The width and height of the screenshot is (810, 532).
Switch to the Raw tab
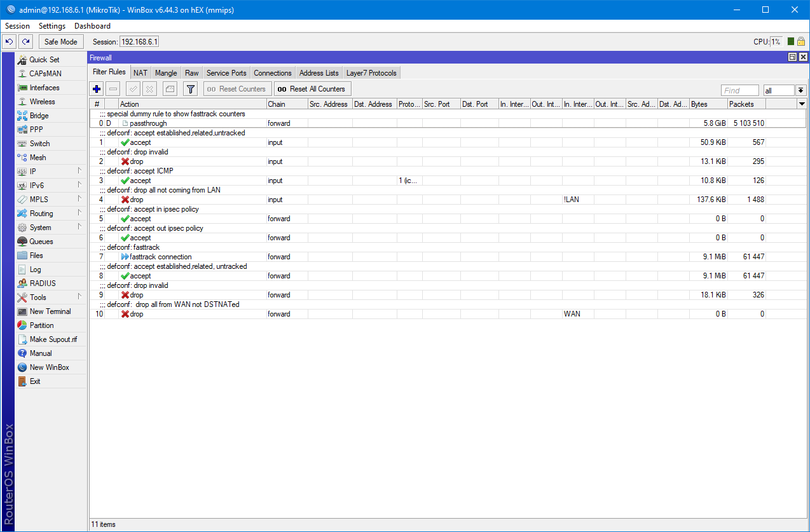click(x=192, y=72)
